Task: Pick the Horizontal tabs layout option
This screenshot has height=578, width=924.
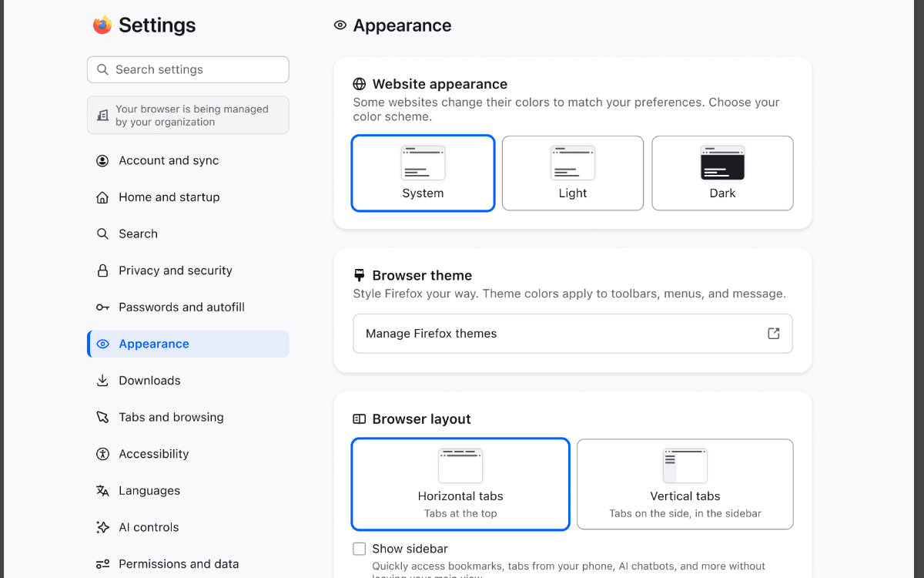Action: click(x=460, y=484)
